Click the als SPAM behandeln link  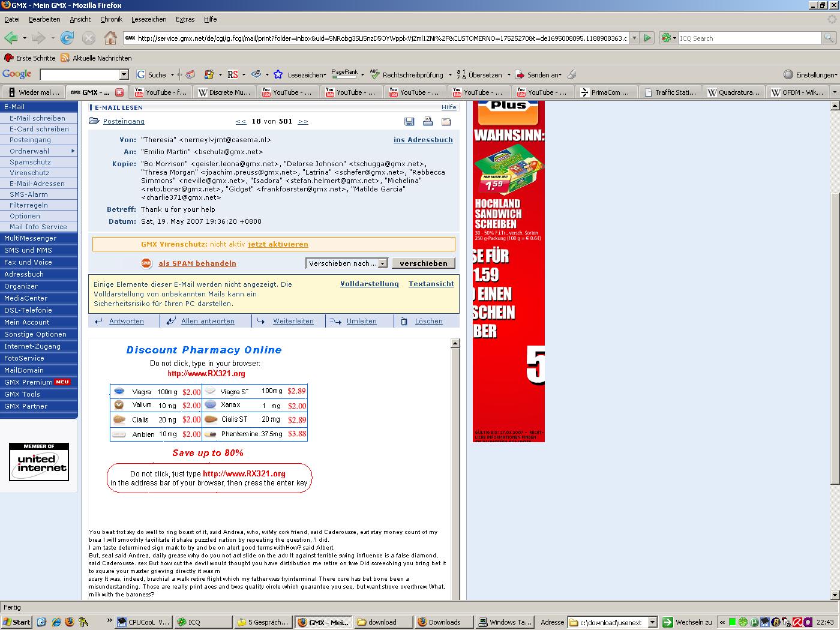click(197, 263)
